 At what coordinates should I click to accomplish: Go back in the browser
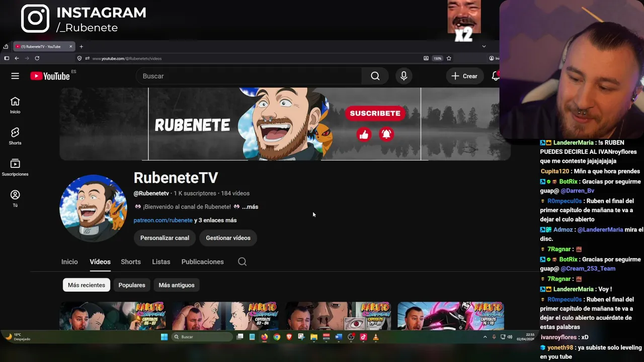[17, 58]
